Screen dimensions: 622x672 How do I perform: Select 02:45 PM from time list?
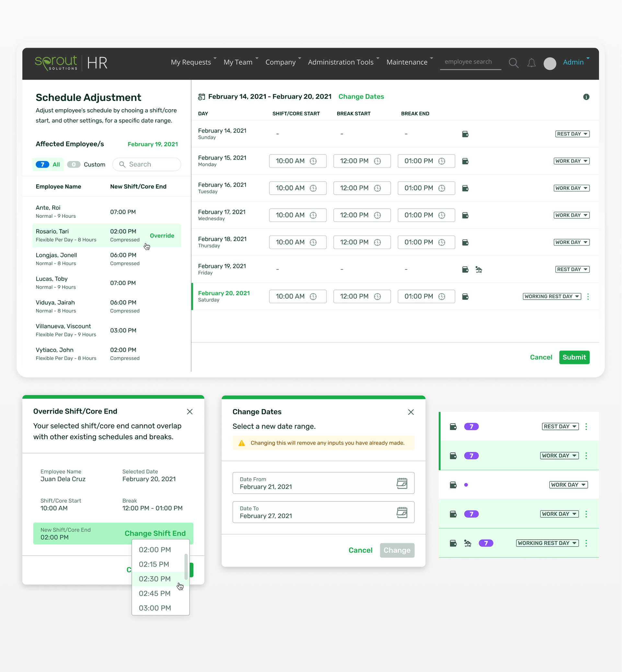click(158, 593)
